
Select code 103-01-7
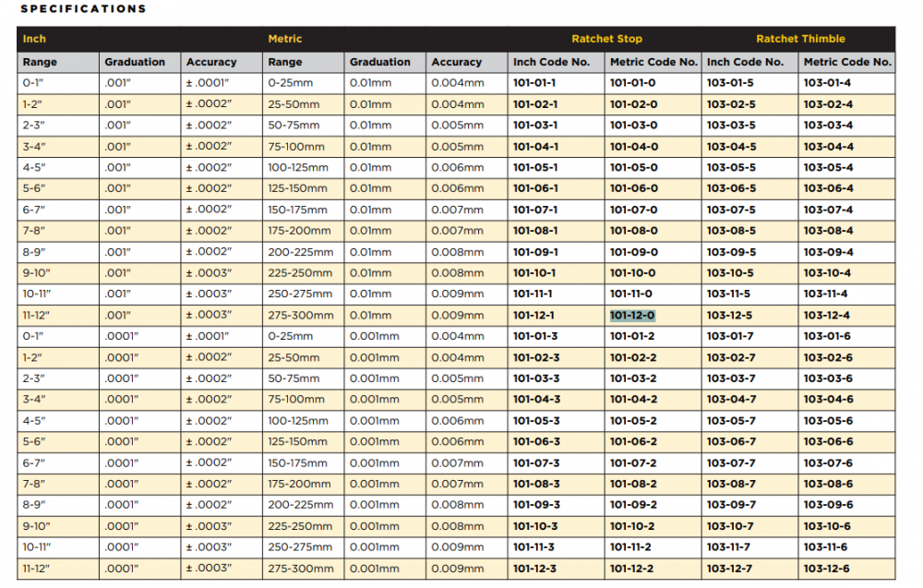click(x=730, y=336)
